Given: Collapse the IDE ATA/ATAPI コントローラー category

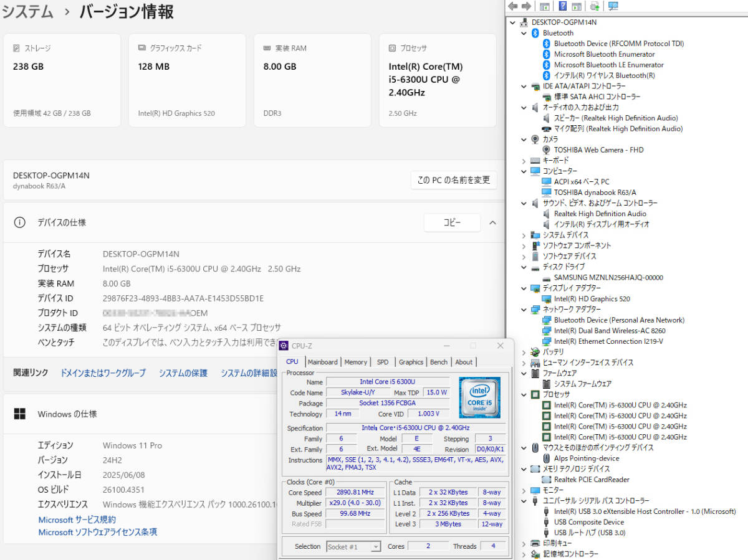Looking at the screenshot, I should (524, 86).
